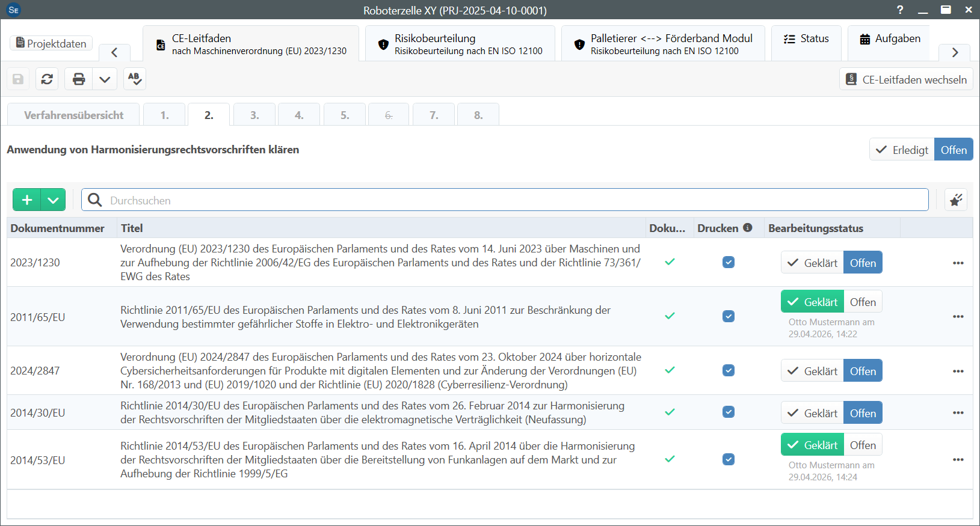Click the Drucken info icon
The height and width of the screenshot is (526, 980).
[748, 227]
